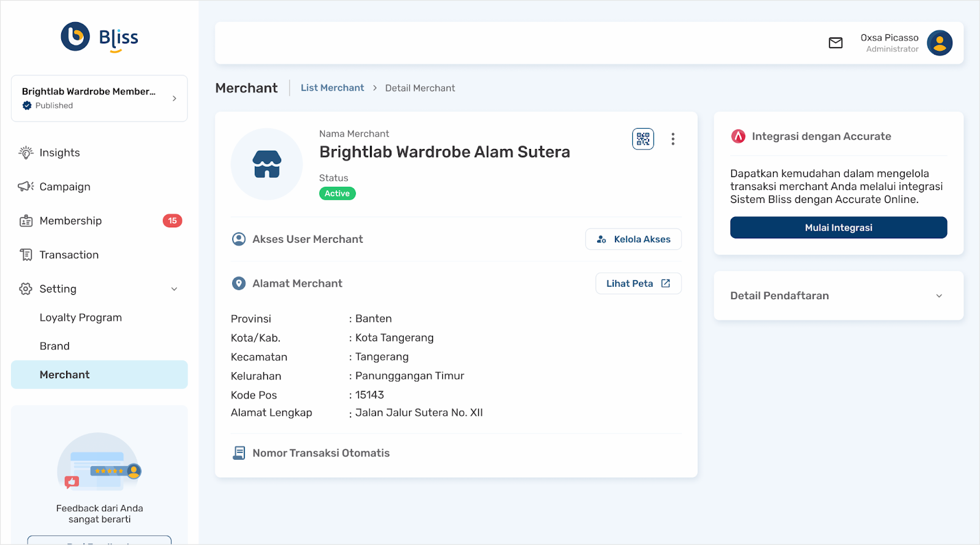Screen dimensions: 980x545
Task: Click the merchant name Brightlab Wardrobe Alam Sutera
Action: [x=445, y=151]
